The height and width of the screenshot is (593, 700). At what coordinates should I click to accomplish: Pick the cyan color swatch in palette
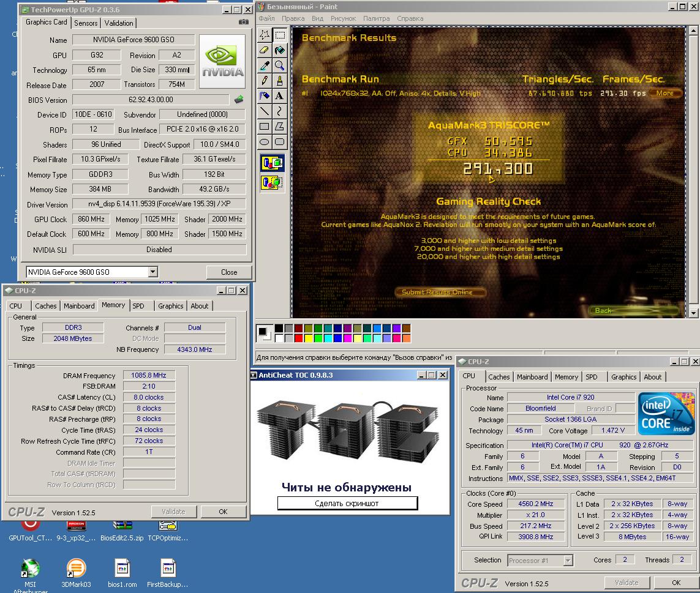328,338
